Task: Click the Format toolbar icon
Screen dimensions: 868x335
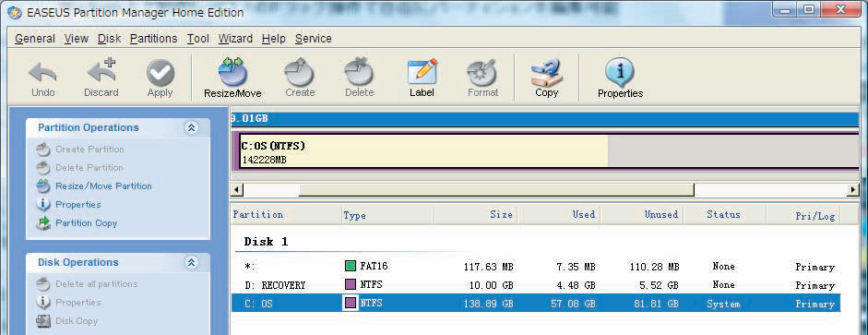Action: tap(482, 73)
